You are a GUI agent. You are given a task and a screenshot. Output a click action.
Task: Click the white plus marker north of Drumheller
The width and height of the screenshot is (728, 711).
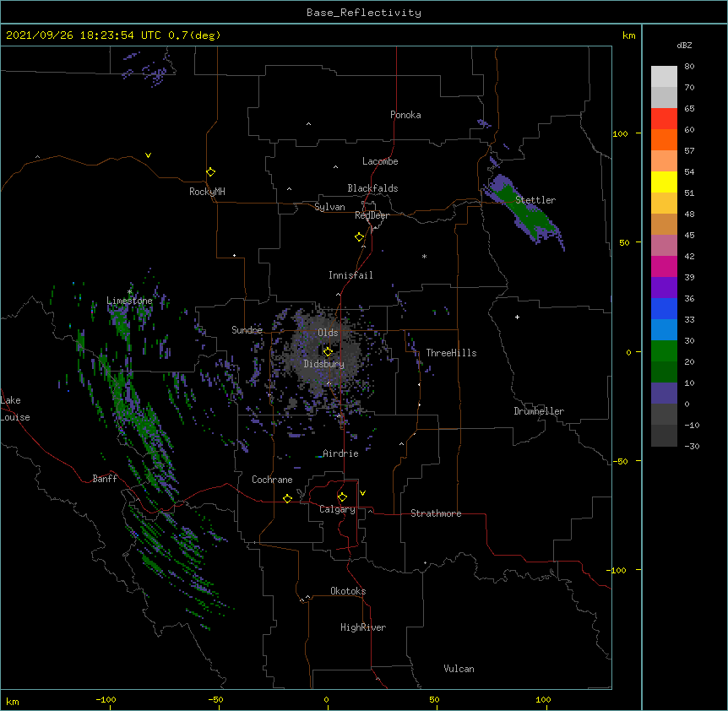coord(517,317)
